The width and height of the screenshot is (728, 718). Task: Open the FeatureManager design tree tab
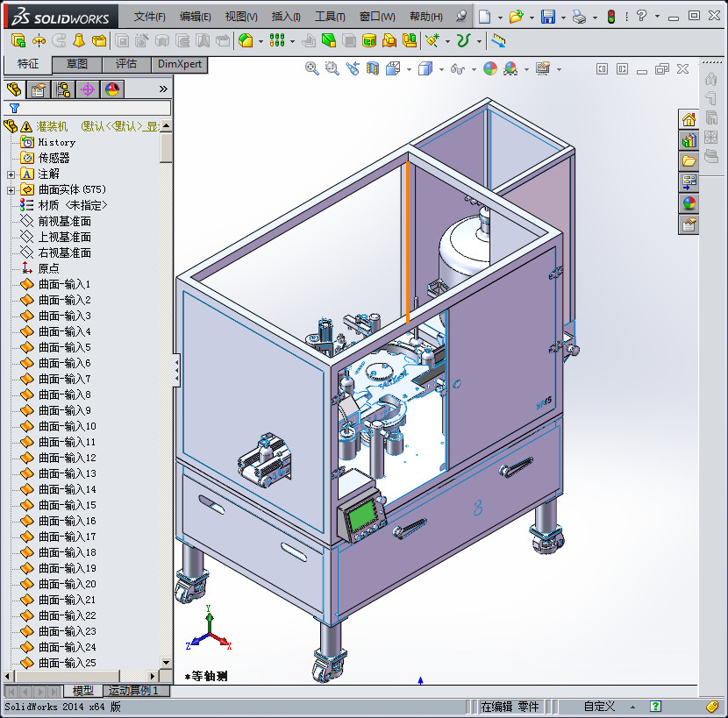(14, 89)
